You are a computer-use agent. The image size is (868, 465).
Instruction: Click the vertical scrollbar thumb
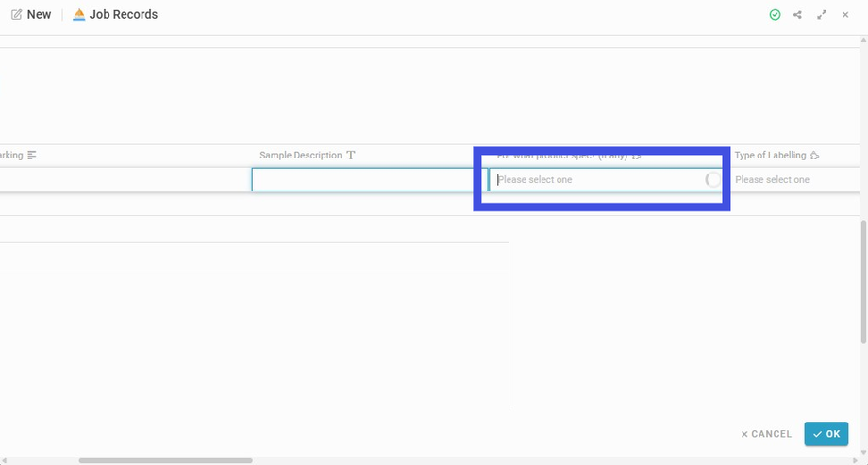pyautogui.click(x=864, y=282)
